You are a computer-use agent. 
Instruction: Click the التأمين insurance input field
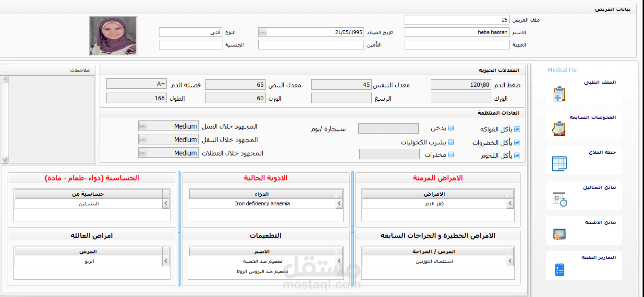(311, 44)
